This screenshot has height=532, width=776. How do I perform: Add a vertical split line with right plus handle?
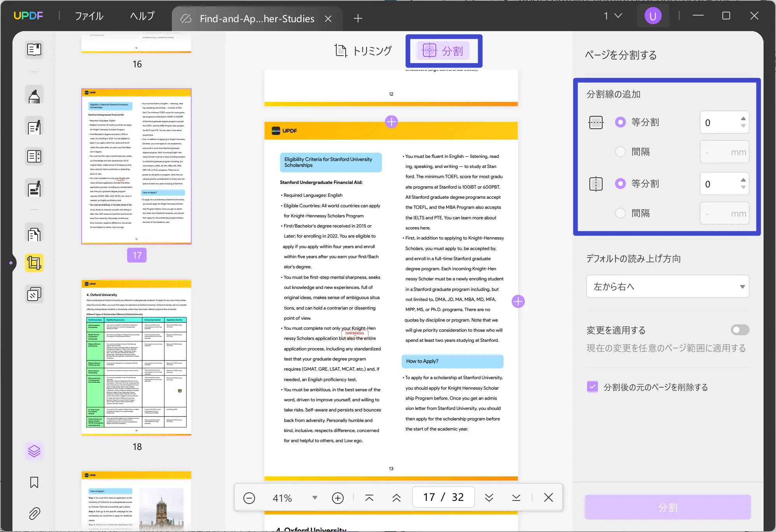[518, 301]
